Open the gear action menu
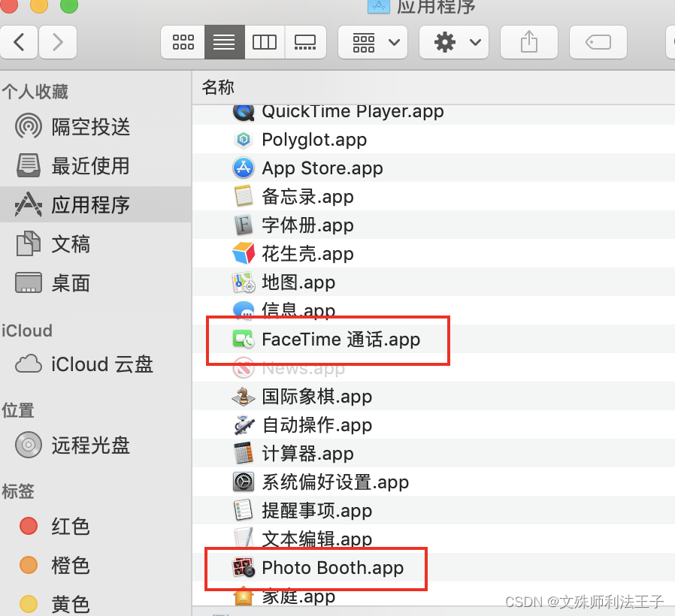The width and height of the screenshot is (675, 616). pyautogui.click(x=454, y=42)
